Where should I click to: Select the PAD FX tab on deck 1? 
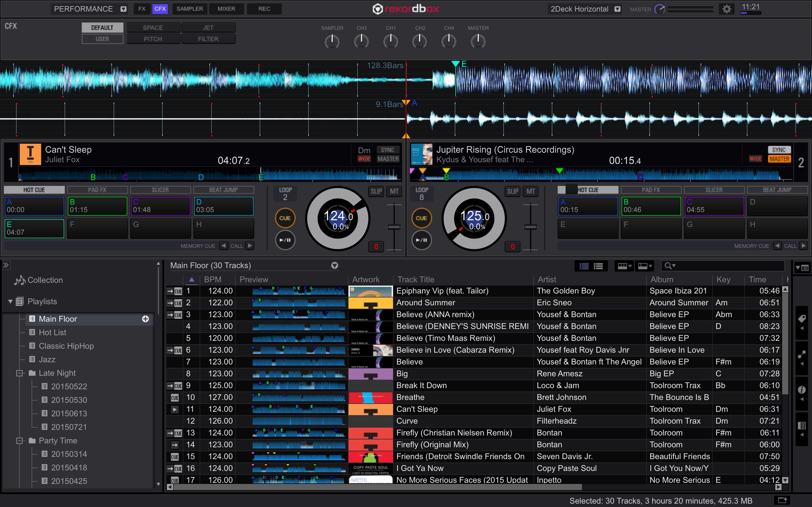click(x=97, y=190)
